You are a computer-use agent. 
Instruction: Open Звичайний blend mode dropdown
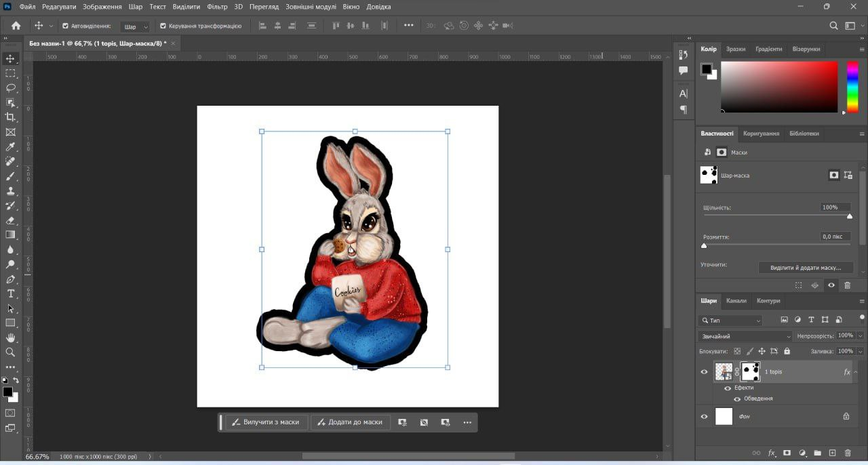pyautogui.click(x=745, y=336)
